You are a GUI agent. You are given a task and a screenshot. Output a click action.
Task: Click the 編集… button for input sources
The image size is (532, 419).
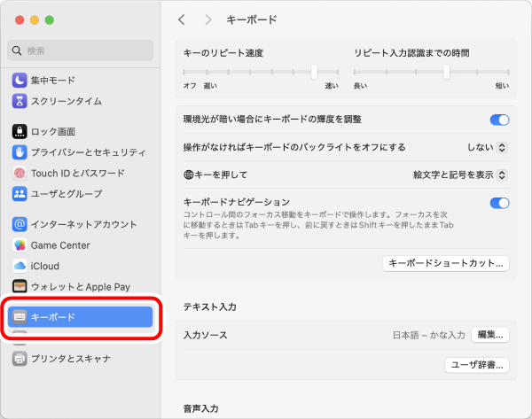click(x=490, y=335)
